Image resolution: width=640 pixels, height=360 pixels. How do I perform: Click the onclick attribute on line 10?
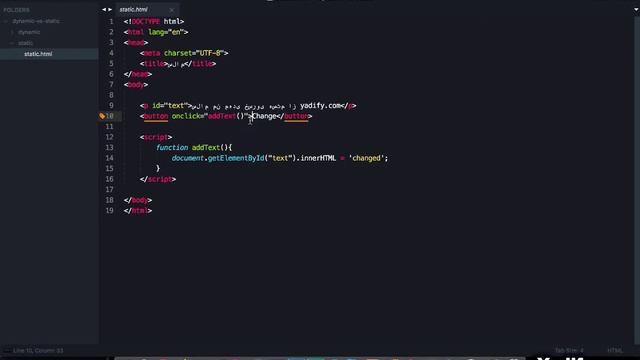186,116
